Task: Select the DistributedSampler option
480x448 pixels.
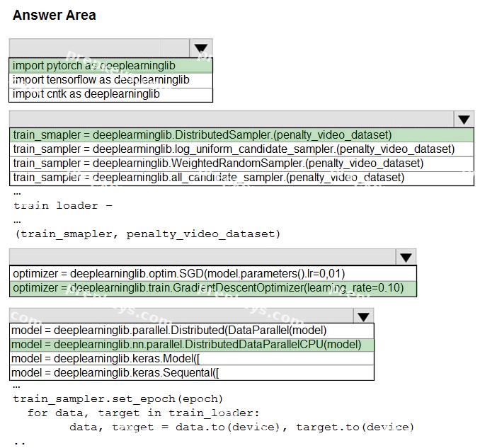Action: 241,135
